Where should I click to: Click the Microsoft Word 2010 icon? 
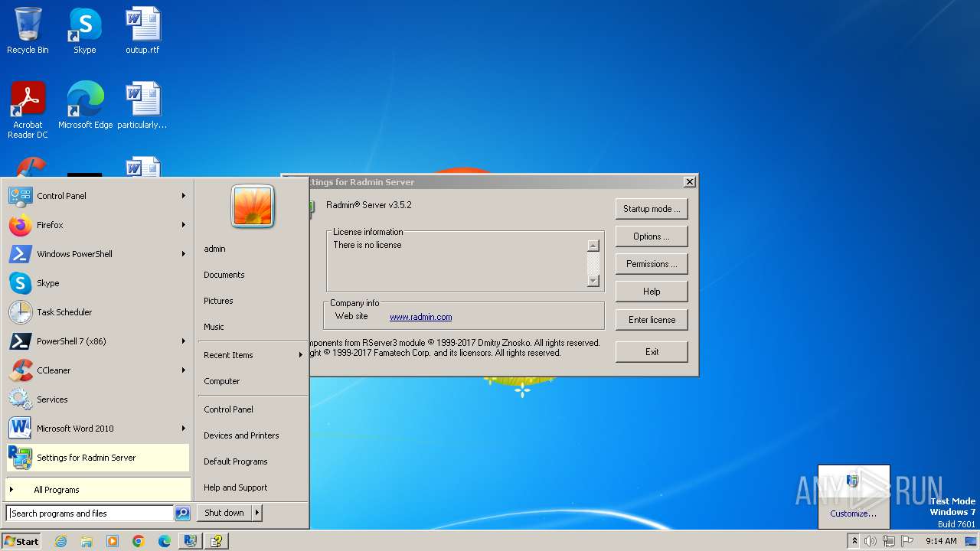click(20, 429)
